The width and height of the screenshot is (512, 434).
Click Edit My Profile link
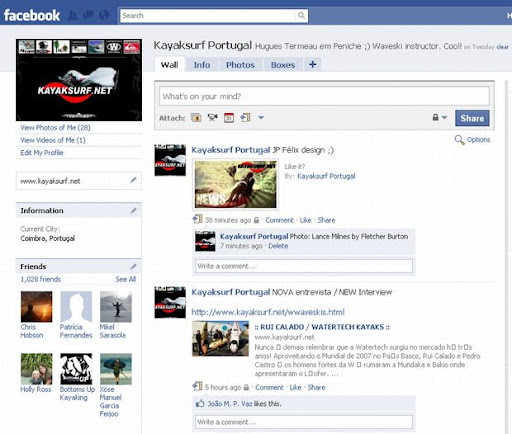tap(42, 153)
